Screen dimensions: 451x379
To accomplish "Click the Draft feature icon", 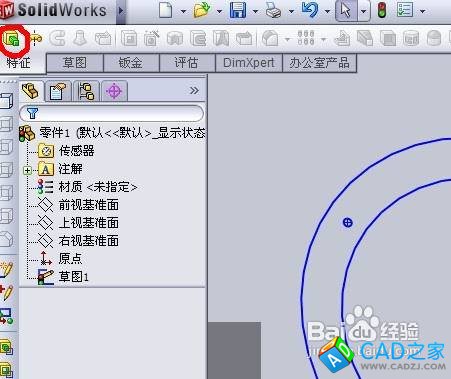I will click(x=364, y=39).
